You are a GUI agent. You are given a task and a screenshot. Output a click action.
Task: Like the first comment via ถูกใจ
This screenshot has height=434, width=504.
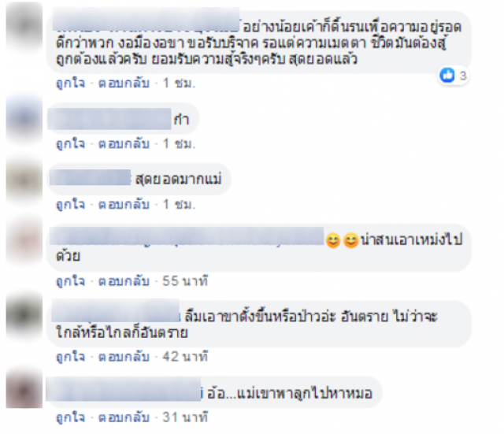click(71, 83)
